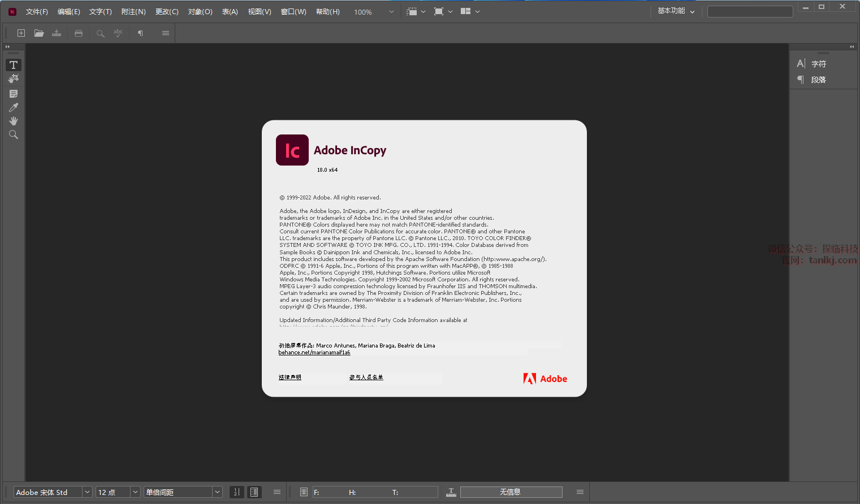Image resolution: width=860 pixels, height=504 pixels.
Task: Click the New document icon
Action: pyautogui.click(x=21, y=33)
